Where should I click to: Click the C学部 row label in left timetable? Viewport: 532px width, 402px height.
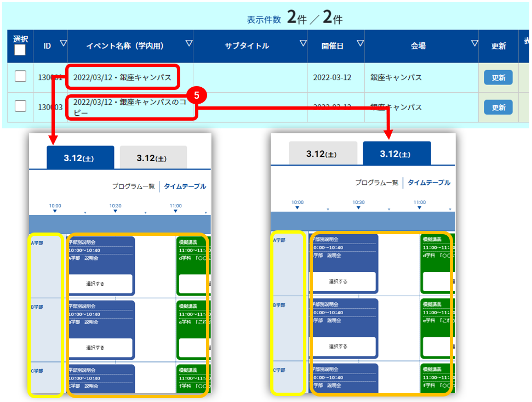[x=37, y=371]
